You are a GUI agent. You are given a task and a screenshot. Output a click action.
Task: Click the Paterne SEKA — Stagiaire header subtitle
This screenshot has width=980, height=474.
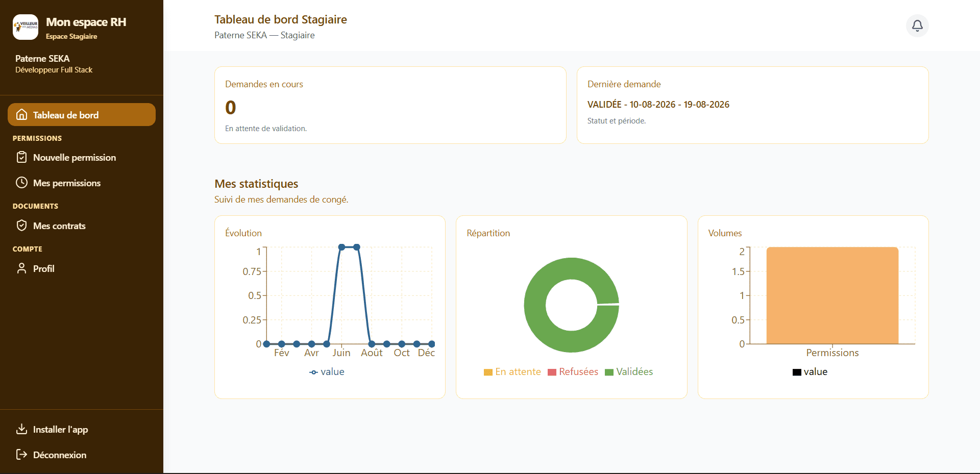pyautogui.click(x=264, y=35)
